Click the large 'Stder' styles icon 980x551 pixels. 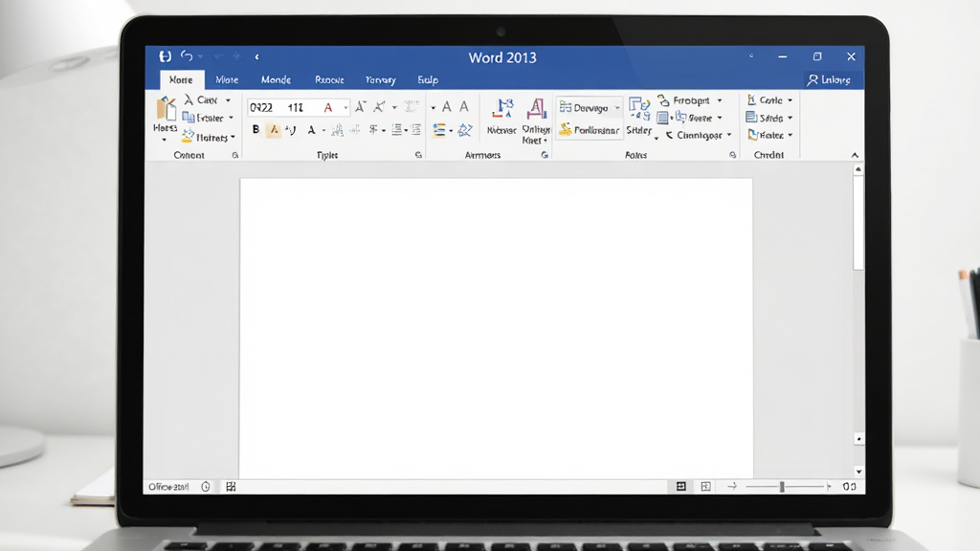point(638,109)
